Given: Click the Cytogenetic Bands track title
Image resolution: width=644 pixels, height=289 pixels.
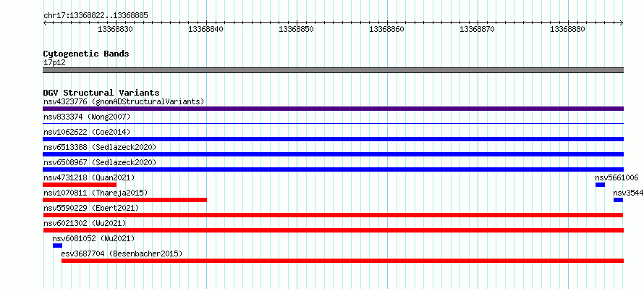Looking at the screenshot, I should 86,54.
